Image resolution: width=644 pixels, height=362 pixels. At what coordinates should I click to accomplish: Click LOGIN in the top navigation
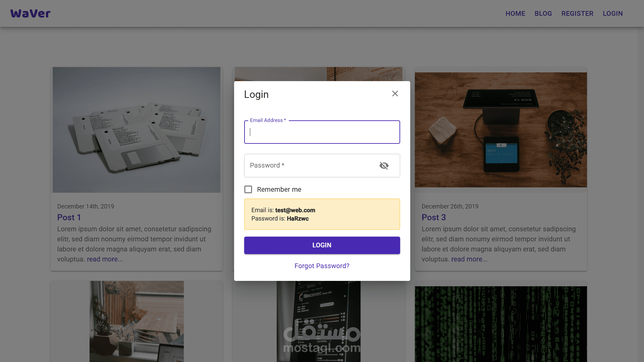point(612,13)
